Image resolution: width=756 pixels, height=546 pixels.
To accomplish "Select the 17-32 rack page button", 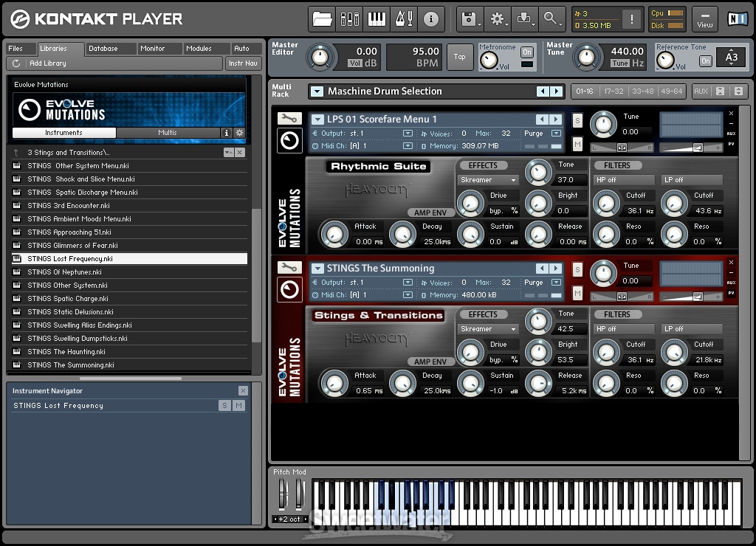I will click(x=614, y=91).
